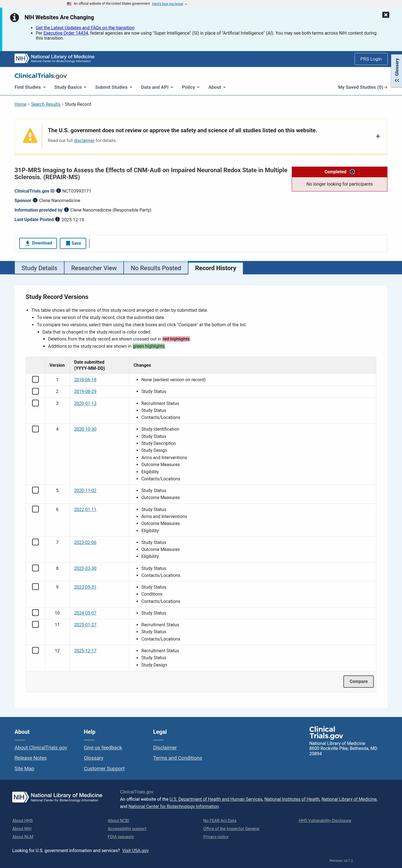Click the info icon beside Last Update Posted
This screenshot has height=868, width=402.
[x=58, y=219]
